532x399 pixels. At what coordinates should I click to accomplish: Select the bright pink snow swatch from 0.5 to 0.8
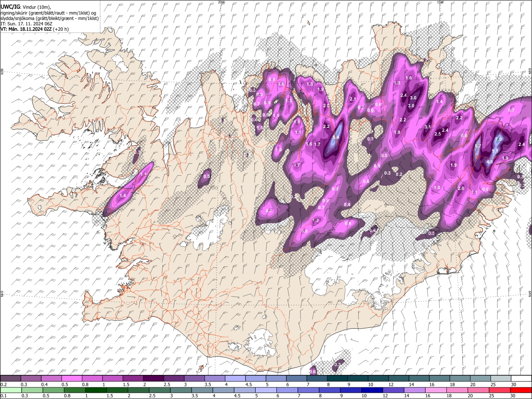point(72,378)
